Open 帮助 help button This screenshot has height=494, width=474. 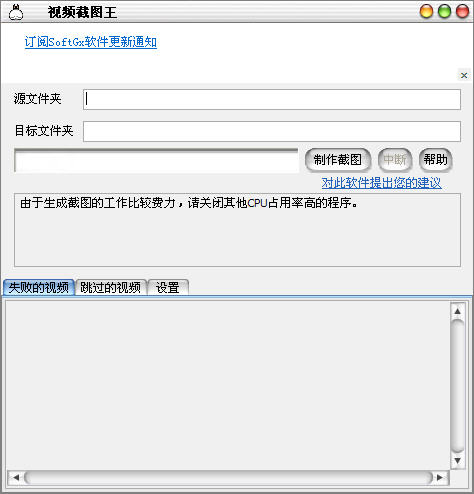tap(435, 160)
